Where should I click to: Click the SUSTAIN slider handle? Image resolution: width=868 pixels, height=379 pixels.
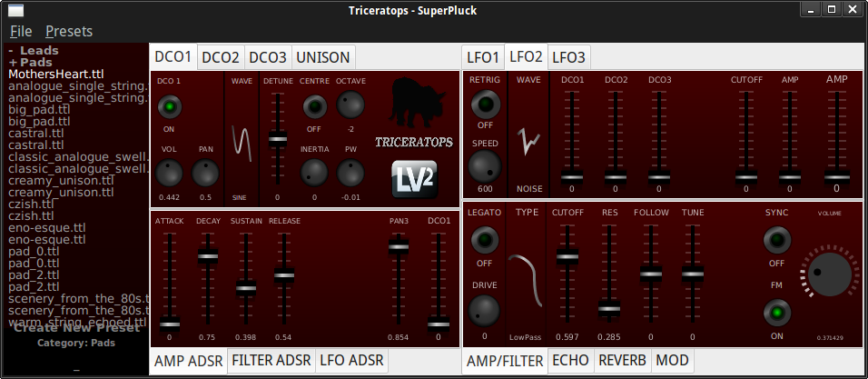coord(246,287)
